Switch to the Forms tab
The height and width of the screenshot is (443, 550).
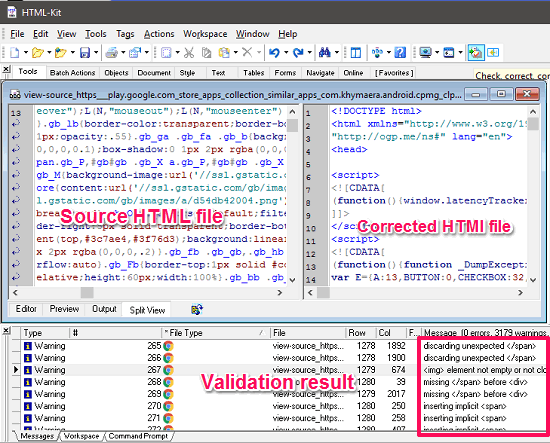coord(285,73)
